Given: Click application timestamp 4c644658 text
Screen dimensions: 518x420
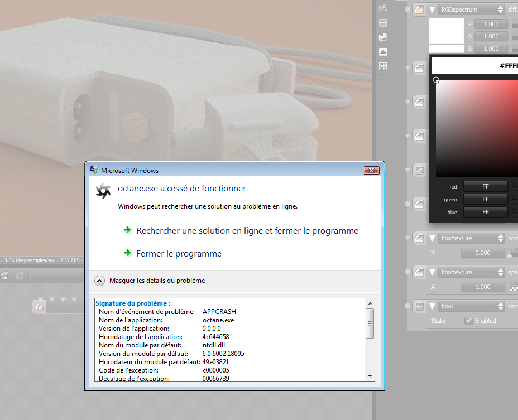Looking at the screenshot, I should (x=215, y=337).
